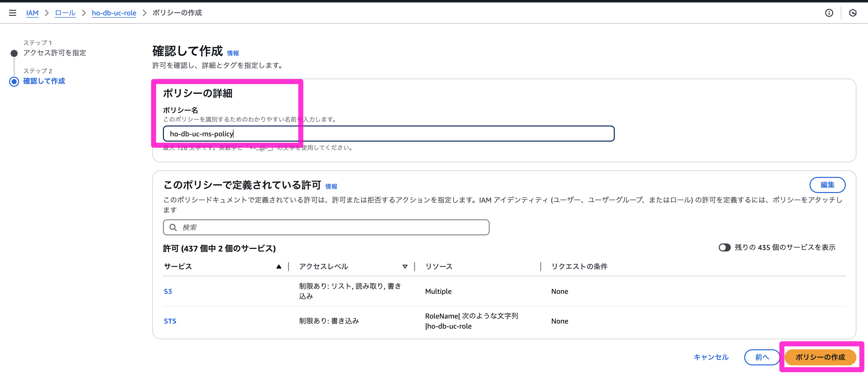Open the hamburger navigation menu

(x=12, y=13)
